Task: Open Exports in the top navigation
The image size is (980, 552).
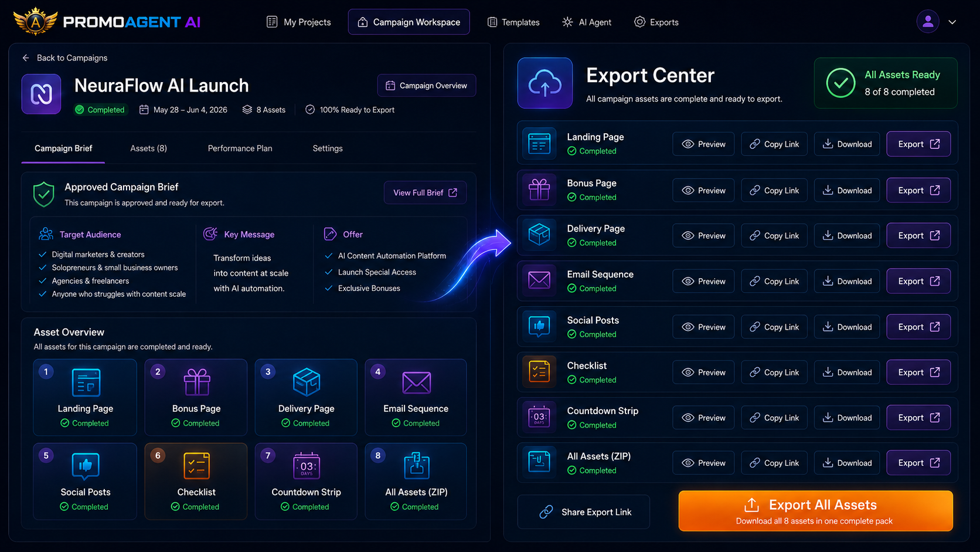Action: [656, 22]
